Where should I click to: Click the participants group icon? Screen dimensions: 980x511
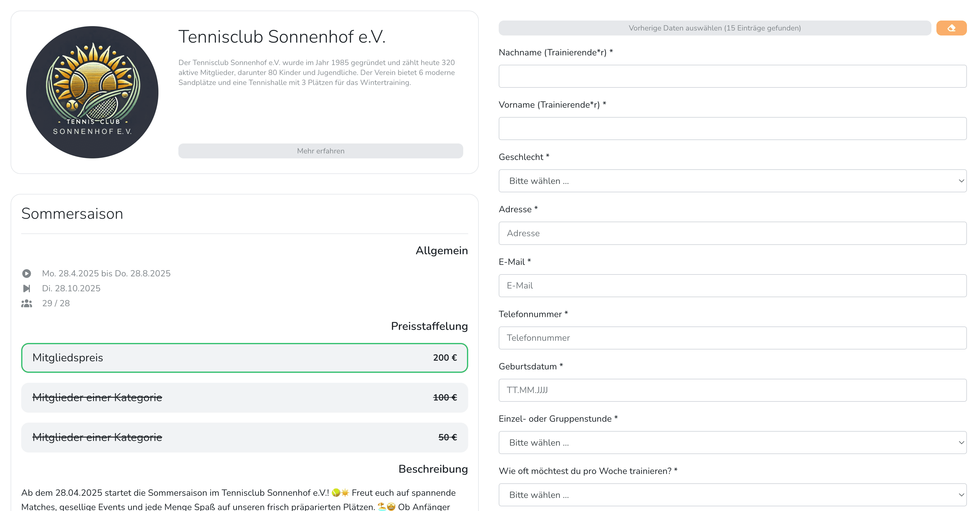[27, 303]
